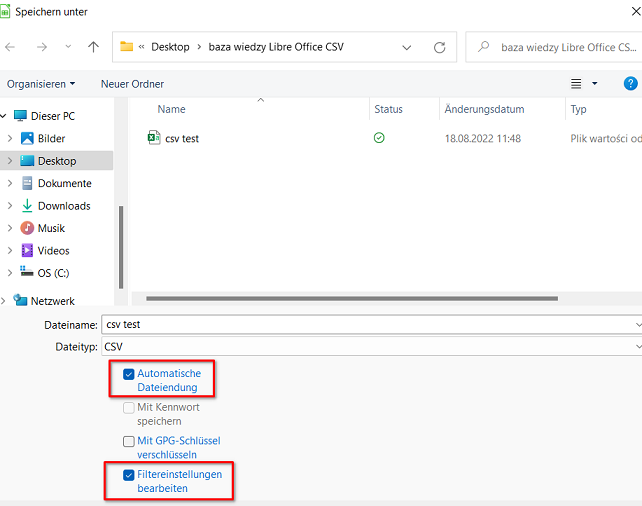Screen dimensions: 642x506
Task: Expand the Musik folder node
Action: click(x=10, y=228)
